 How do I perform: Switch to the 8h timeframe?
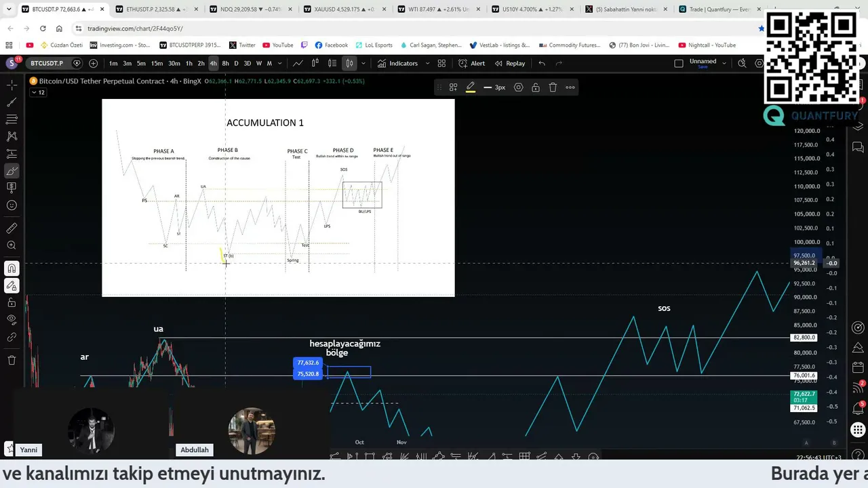pyautogui.click(x=225, y=63)
